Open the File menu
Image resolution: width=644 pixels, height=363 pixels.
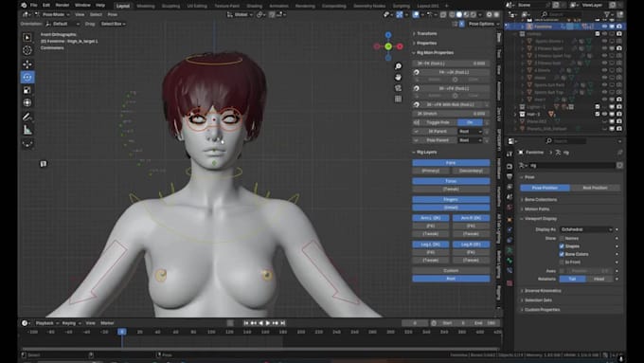(34, 6)
